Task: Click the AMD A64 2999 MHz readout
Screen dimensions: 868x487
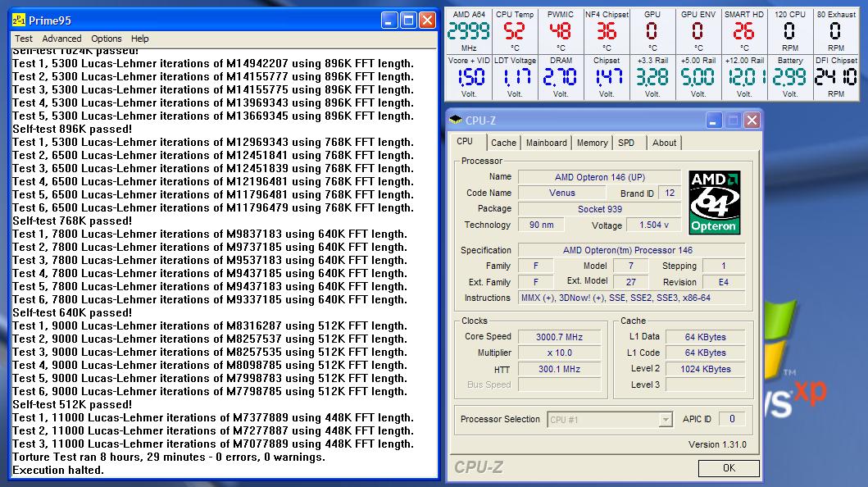Action: [468, 31]
